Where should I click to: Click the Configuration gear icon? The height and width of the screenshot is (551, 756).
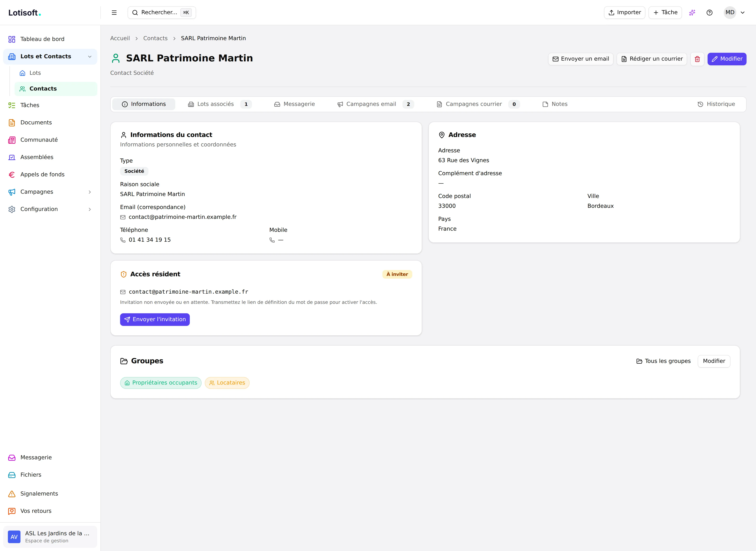[x=12, y=209]
